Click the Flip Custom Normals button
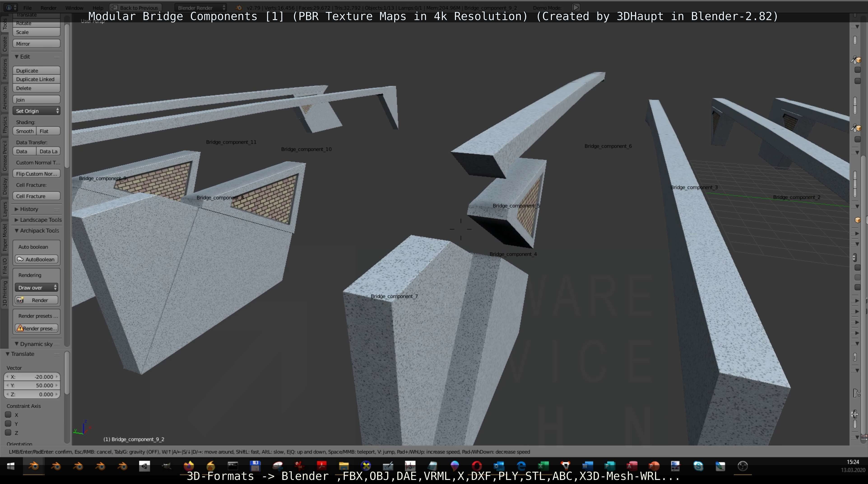This screenshot has width=868, height=484. (36, 174)
